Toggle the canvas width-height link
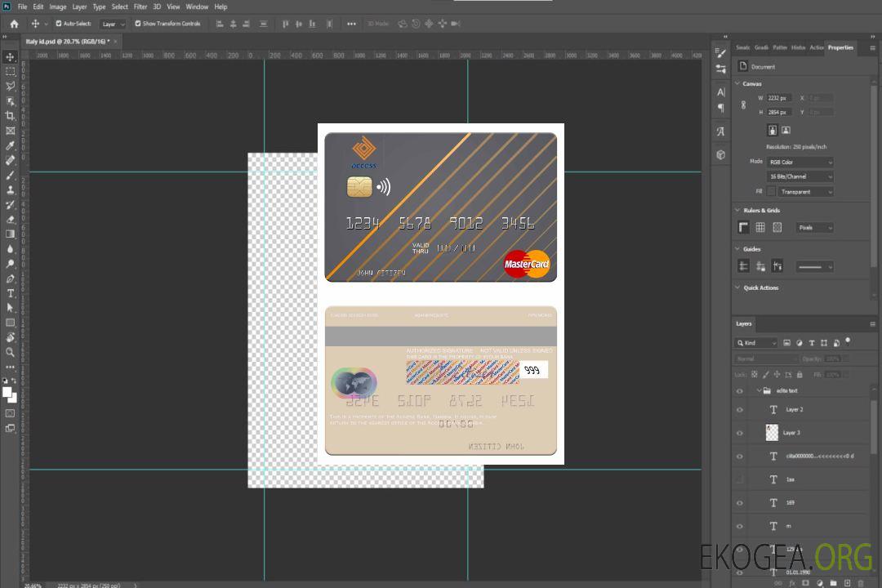 (743, 105)
